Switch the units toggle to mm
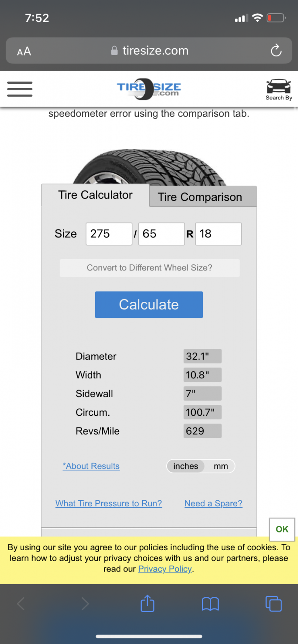 (221, 466)
